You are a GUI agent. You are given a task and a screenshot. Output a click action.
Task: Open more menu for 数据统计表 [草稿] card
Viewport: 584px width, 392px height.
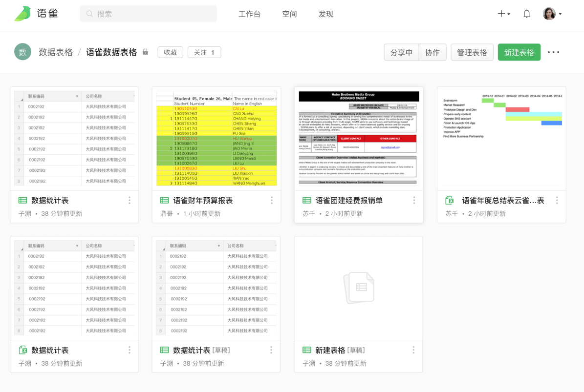271,350
